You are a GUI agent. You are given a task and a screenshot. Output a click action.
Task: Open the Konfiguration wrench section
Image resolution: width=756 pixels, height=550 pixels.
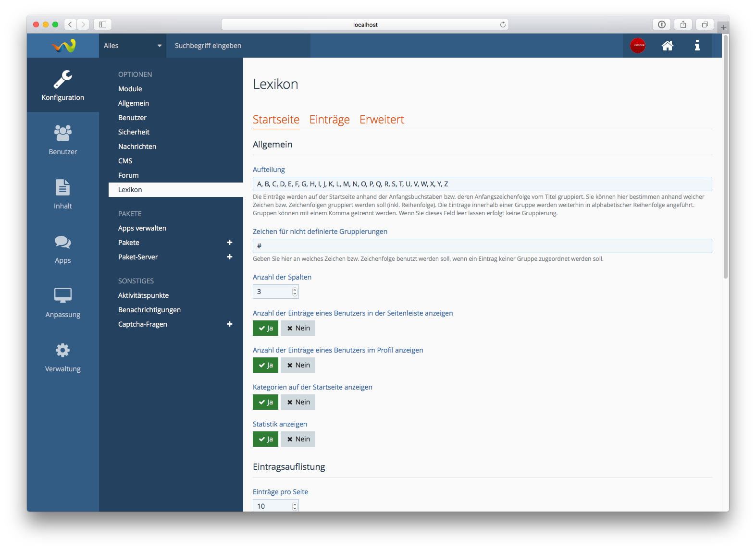(63, 85)
